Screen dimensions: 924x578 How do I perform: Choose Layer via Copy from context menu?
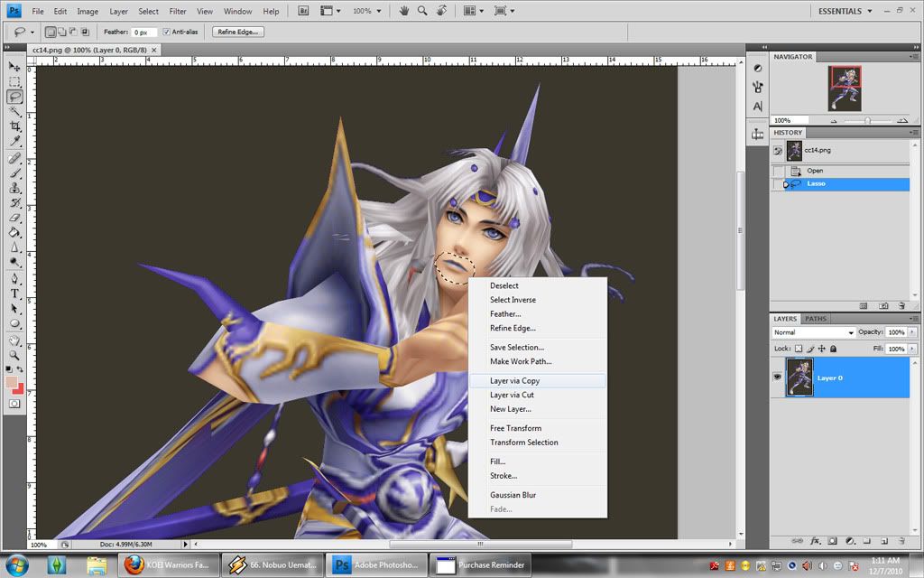point(514,381)
